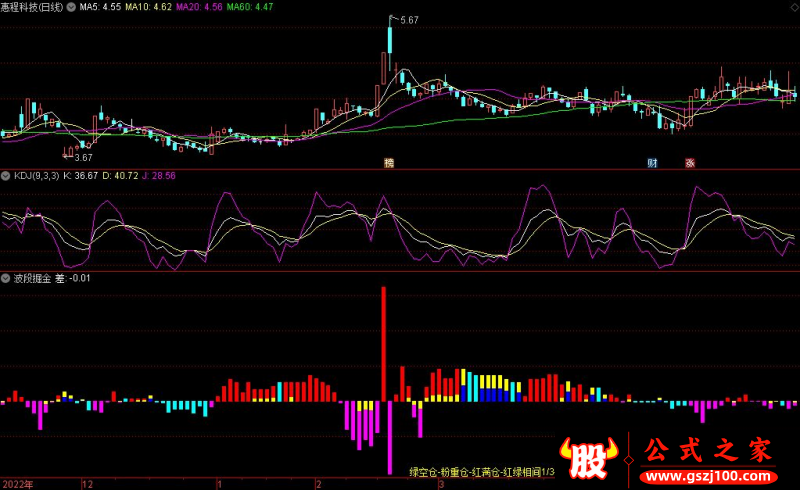Expand the KDJ indicator dropdown arrow
800x490 pixels.
6,176
